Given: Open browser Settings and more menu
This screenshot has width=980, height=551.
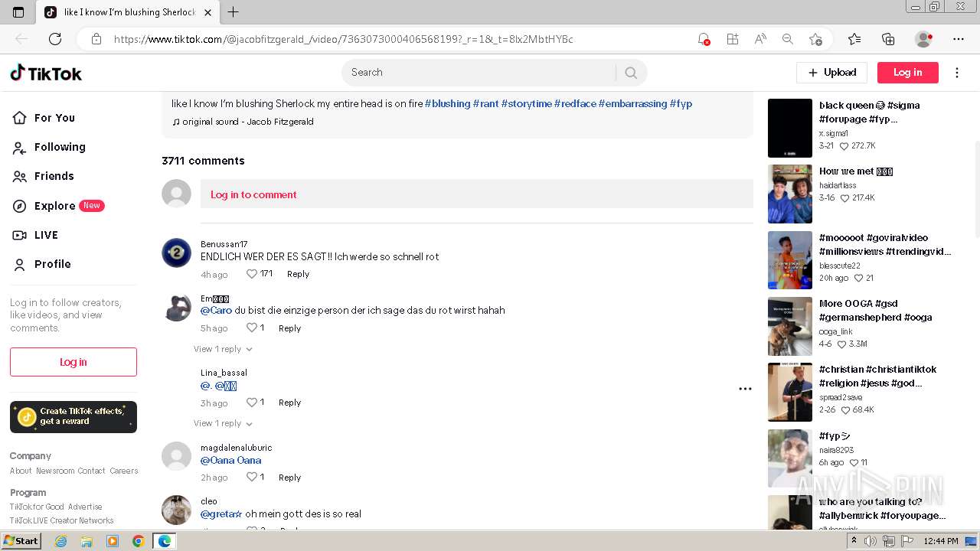Looking at the screenshot, I should tap(959, 39).
